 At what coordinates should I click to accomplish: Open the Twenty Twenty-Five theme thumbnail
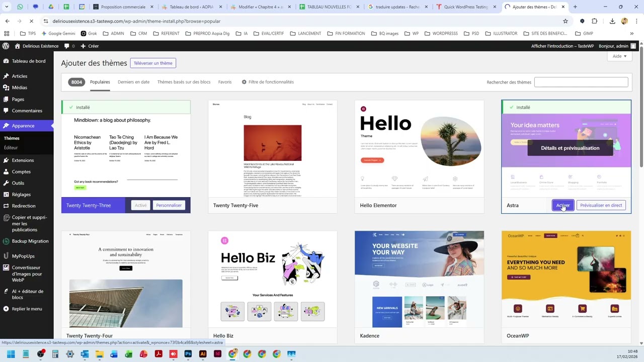point(273,149)
